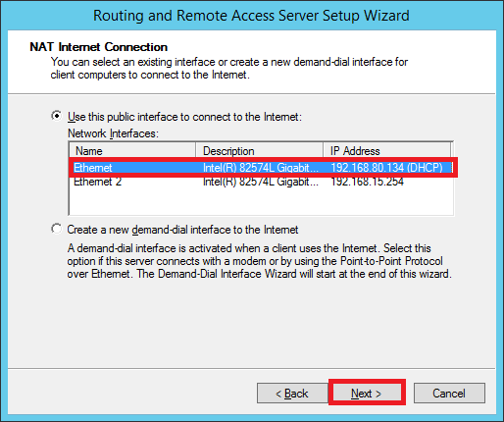
Task: Select the 'Create a new demand-dial interface' radio button
Action: tap(57, 229)
